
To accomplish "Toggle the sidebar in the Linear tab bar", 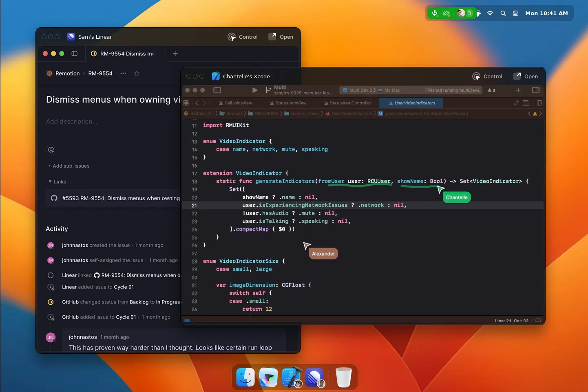I will [x=75, y=53].
